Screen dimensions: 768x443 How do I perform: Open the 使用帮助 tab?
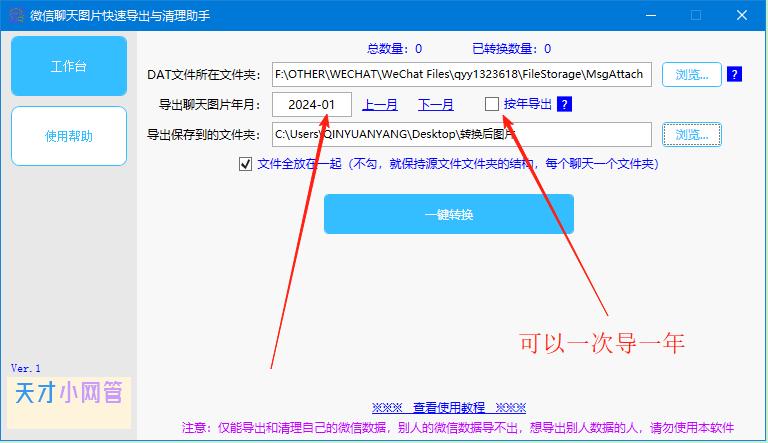(x=69, y=136)
